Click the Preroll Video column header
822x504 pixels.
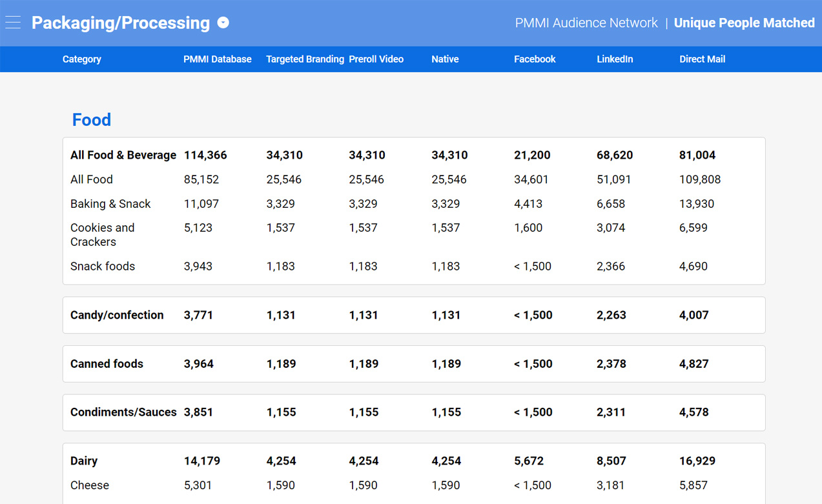click(376, 59)
